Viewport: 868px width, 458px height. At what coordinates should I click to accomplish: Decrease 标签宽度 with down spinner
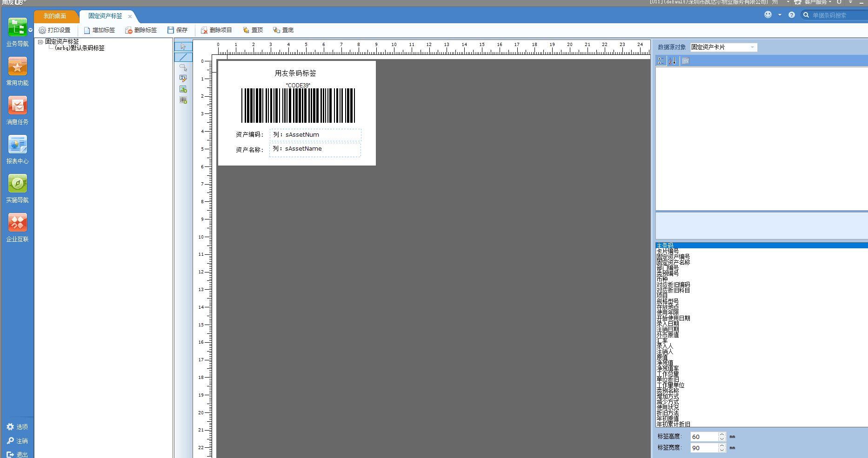[x=722, y=450]
